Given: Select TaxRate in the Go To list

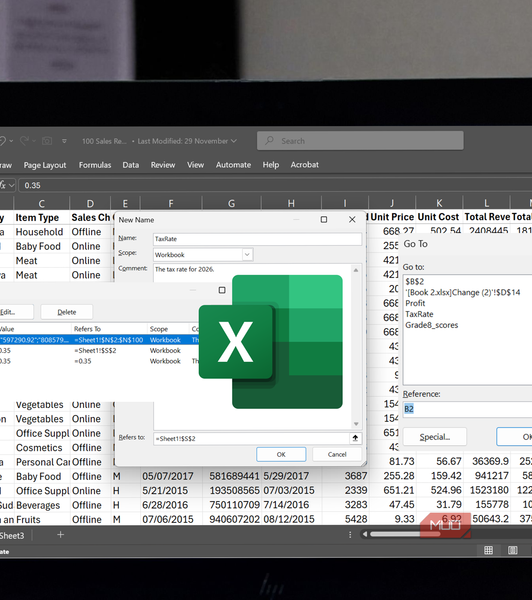Looking at the screenshot, I should point(419,314).
